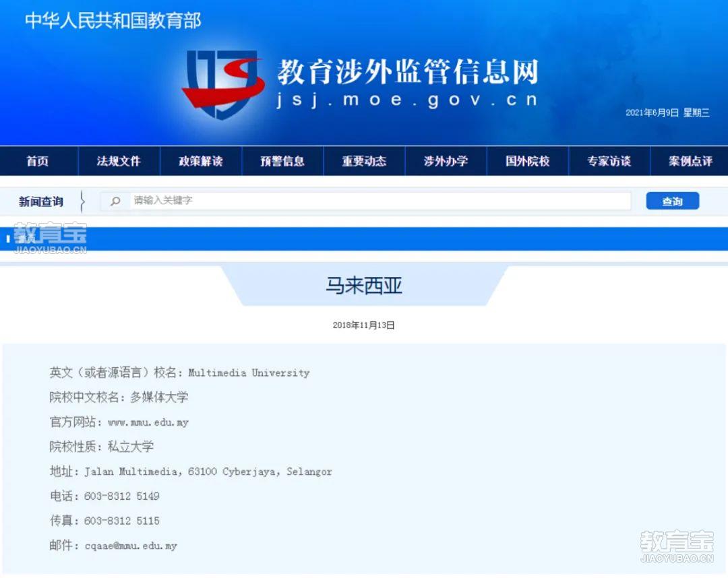728x578 pixels.
Task: Click the 马来西亚 page heading
Action: pos(363,285)
